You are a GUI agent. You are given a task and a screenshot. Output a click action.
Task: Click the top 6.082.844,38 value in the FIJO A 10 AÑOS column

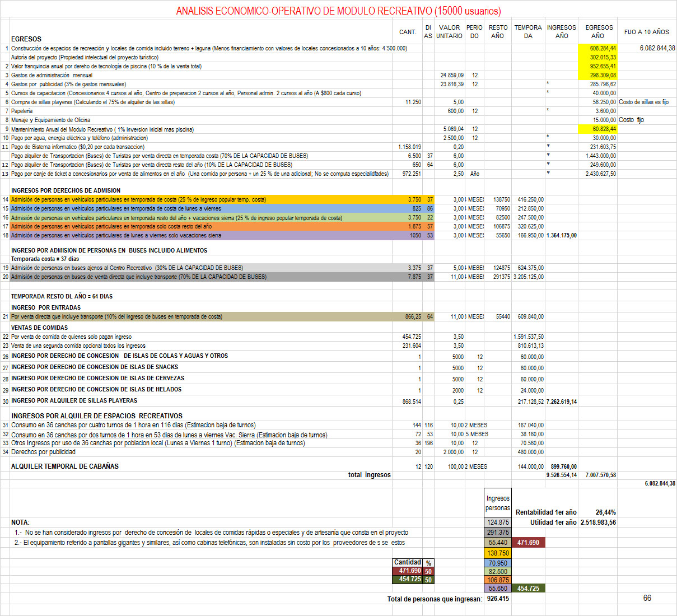coord(657,48)
